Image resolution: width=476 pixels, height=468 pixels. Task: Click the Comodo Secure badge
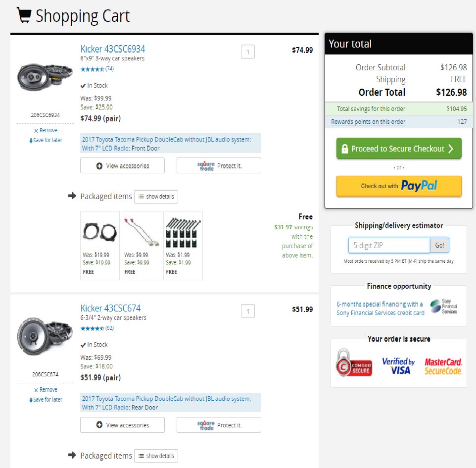coord(354,363)
